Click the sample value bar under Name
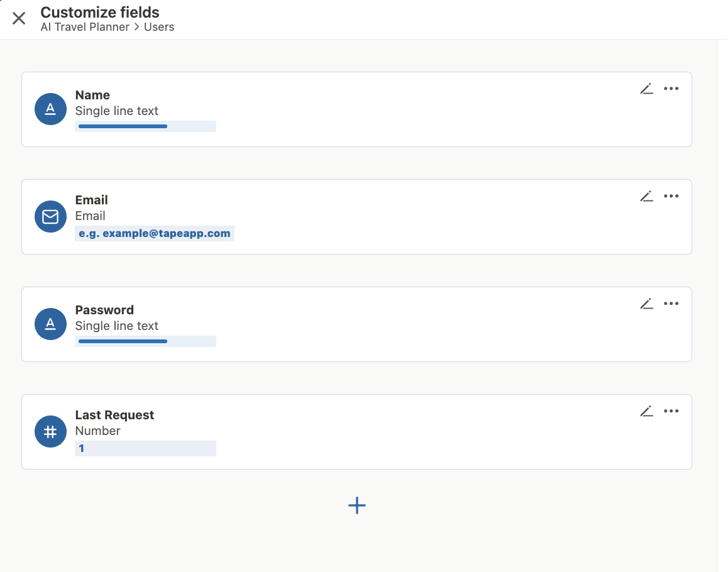This screenshot has height=572, width=728. (146, 126)
